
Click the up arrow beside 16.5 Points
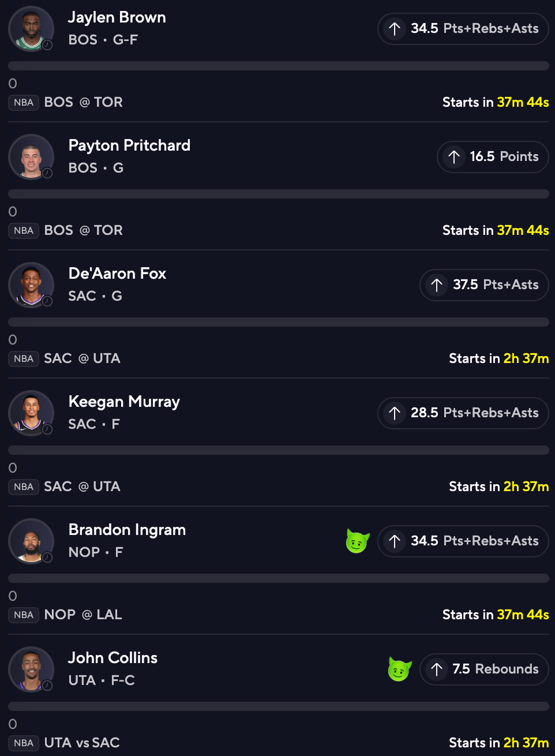pos(454,157)
